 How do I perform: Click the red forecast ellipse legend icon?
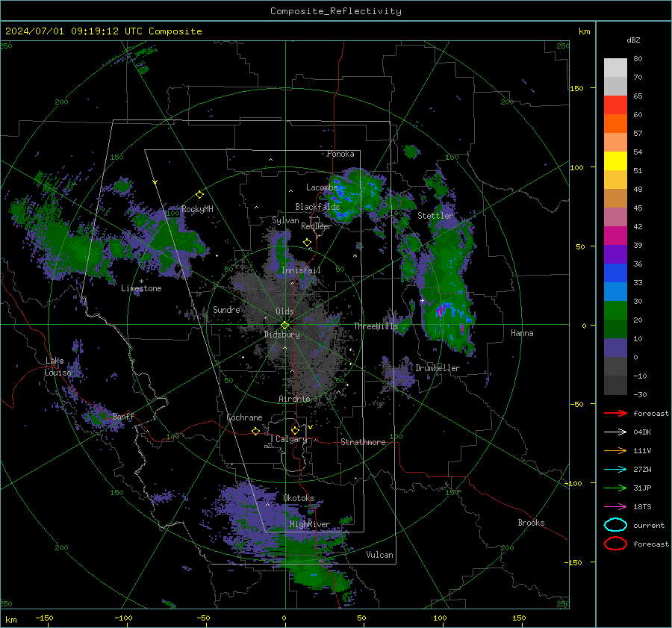pyautogui.click(x=615, y=544)
